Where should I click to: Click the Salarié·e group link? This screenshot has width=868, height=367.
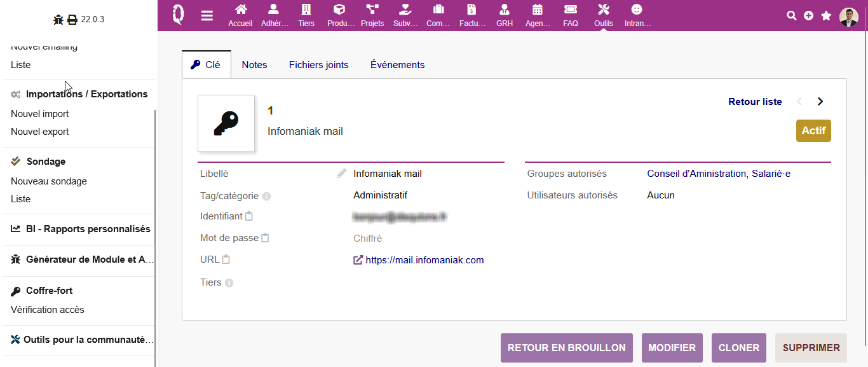click(771, 174)
